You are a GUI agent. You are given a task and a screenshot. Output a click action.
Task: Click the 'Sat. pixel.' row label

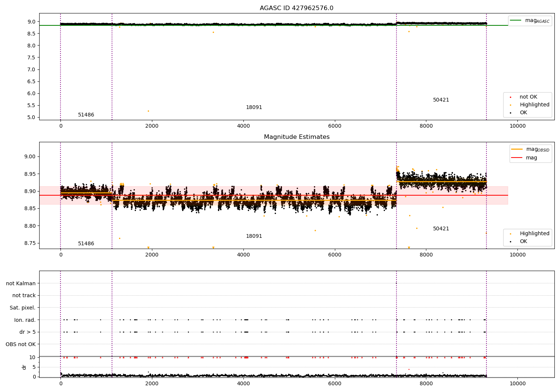click(x=22, y=308)
